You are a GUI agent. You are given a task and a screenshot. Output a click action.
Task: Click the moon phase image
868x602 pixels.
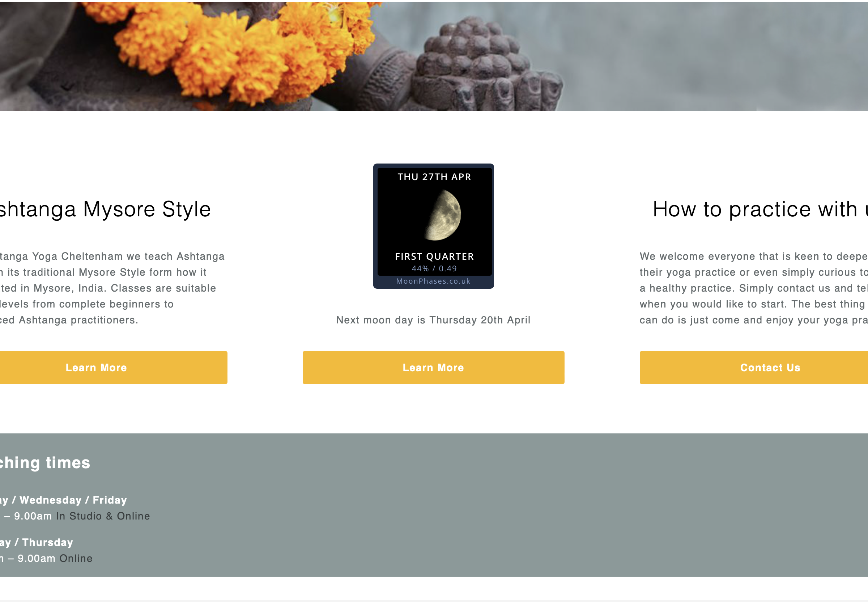[x=443, y=215]
